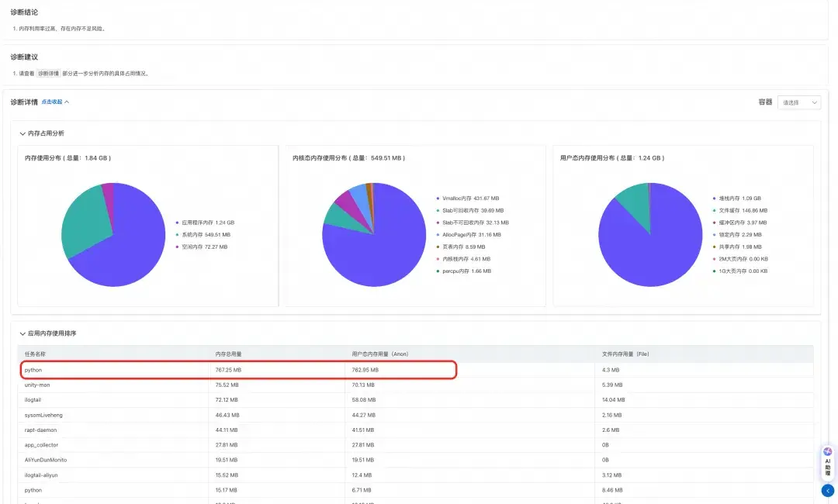The height and width of the screenshot is (504, 838).
Task: Toggle 2M大页内存 0.00 KB legend item
Action: pos(740,259)
